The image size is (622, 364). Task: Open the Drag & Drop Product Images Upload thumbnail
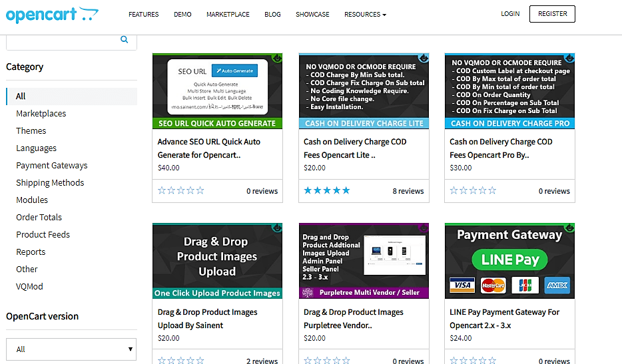pos(217,261)
